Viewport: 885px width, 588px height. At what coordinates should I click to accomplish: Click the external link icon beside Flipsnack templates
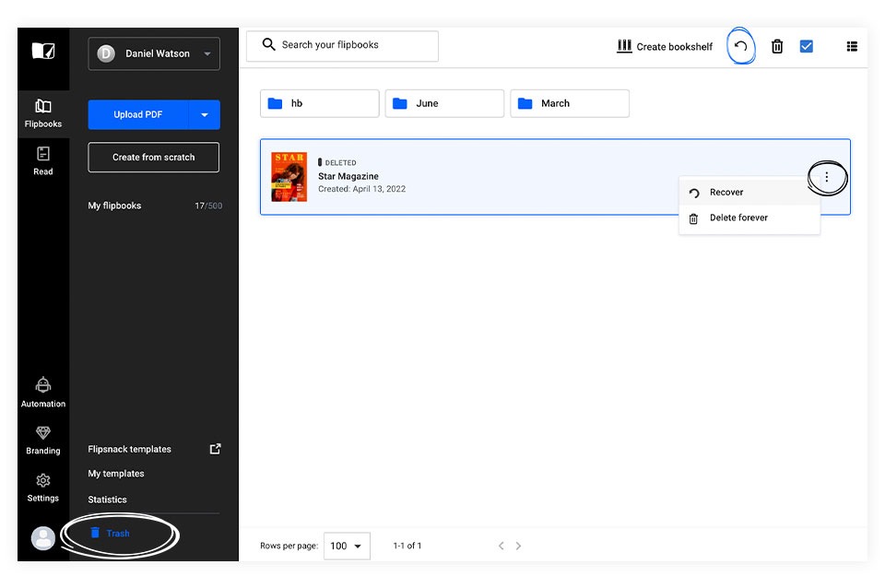(x=215, y=449)
